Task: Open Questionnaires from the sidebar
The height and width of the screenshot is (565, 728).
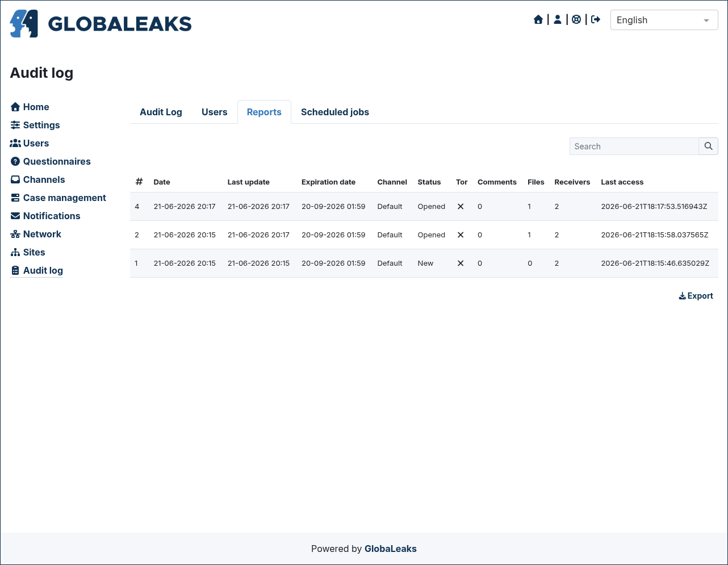Action: point(51,161)
